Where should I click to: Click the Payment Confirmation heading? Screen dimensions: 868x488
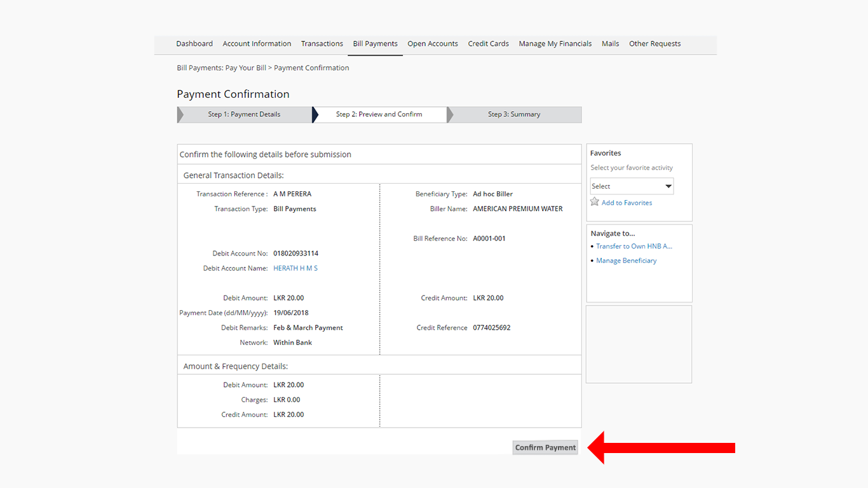coord(233,94)
